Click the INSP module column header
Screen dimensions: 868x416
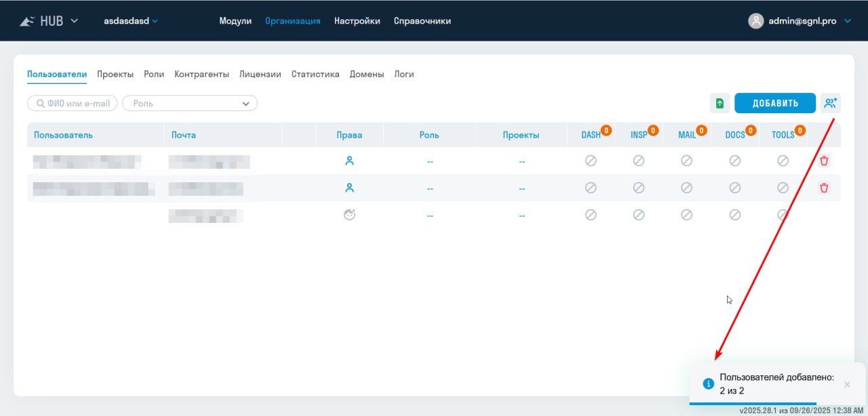coord(639,135)
